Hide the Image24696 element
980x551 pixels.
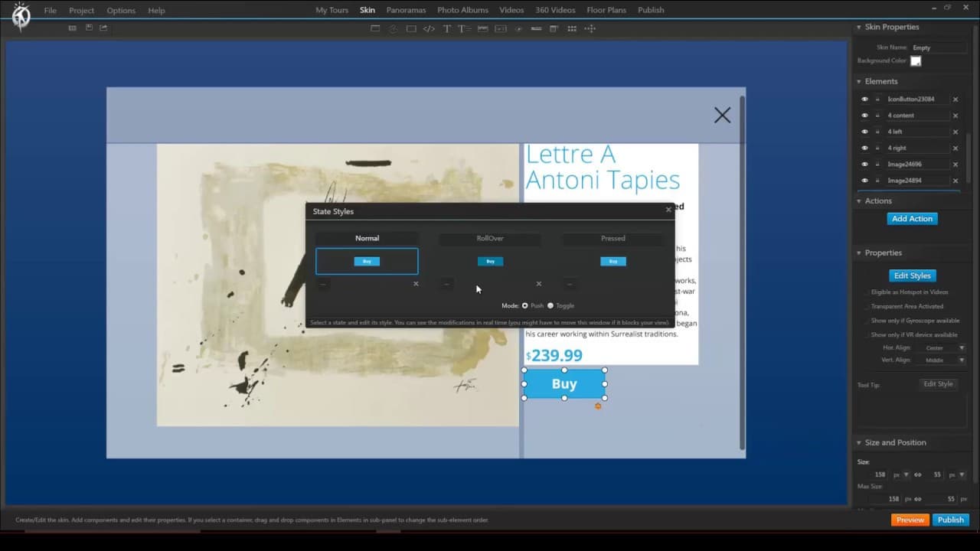pyautogui.click(x=865, y=165)
